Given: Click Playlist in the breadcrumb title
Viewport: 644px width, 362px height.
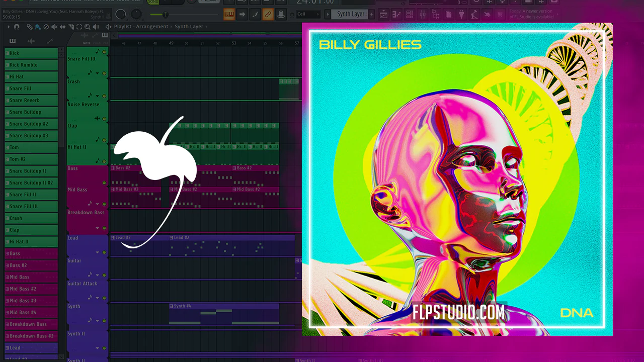Looking at the screenshot, I should pos(123,27).
